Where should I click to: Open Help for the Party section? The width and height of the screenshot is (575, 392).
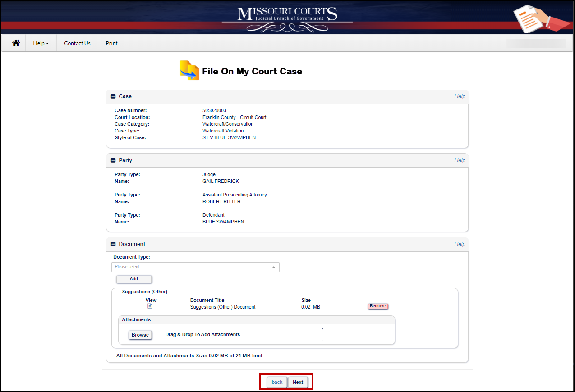click(x=460, y=160)
